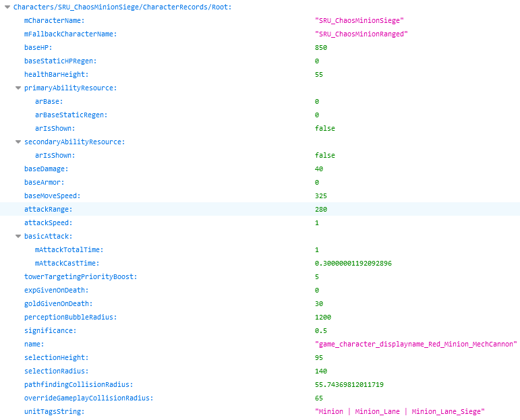Screen dimensions: 520x420
Task: Click the baseHP value 850
Action: tap(321, 47)
